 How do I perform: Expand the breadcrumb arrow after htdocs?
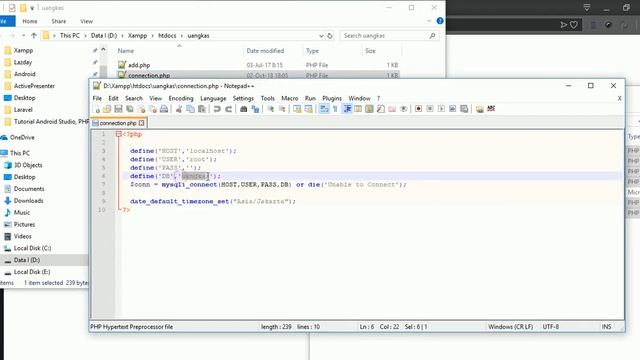click(x=182, y=36)
